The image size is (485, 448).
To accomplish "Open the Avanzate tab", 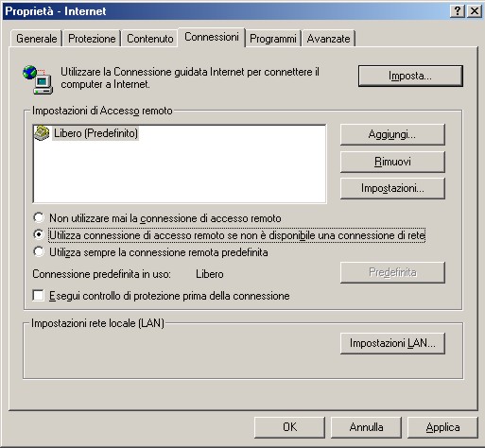I will 328,39.
